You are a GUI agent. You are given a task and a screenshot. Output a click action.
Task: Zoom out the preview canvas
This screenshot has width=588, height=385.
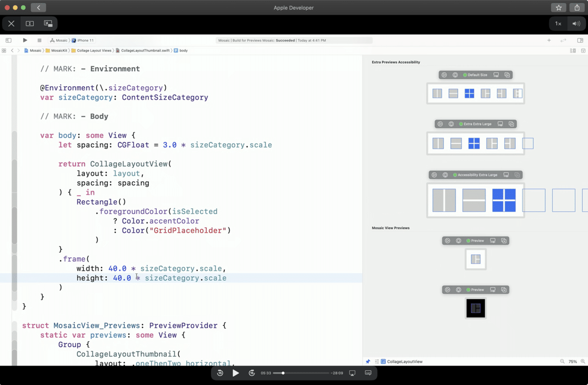562,361
